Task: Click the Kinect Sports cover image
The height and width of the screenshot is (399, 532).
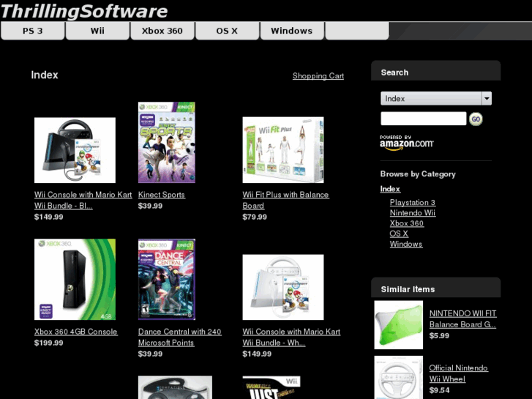Action: [167, 142]
